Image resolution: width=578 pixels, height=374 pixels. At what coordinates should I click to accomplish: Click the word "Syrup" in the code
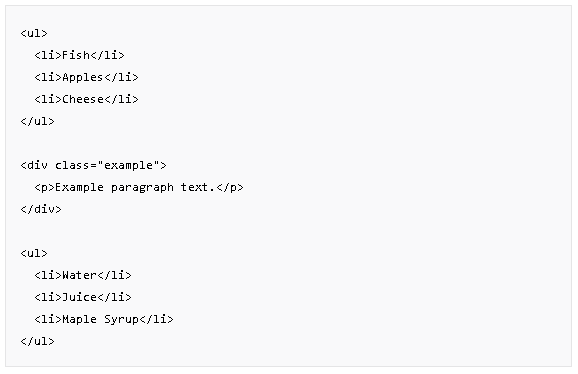coord(121,320)
